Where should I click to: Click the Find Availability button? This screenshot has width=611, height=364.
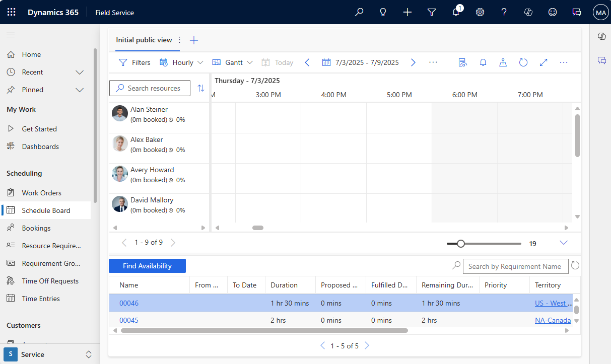(x=147, y=266)
